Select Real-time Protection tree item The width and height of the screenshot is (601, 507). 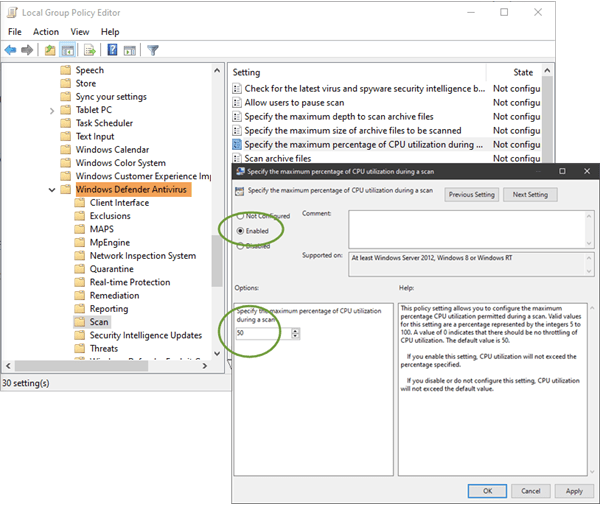[x=130, y=282]
